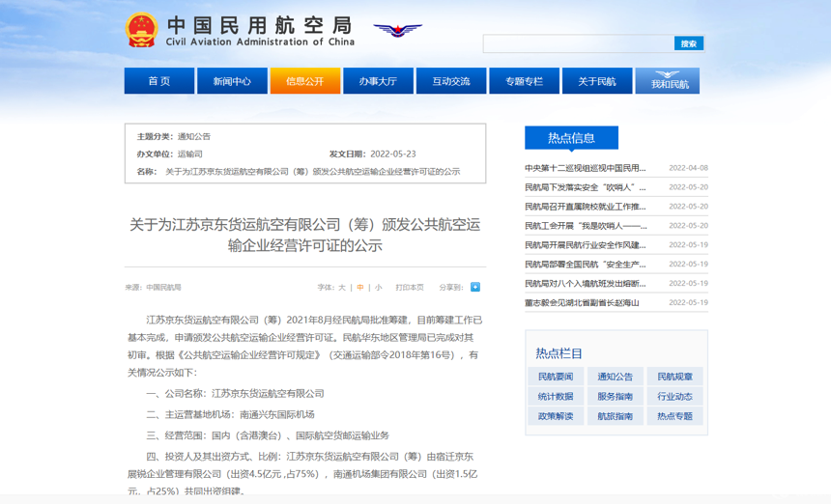Click 统计数据 column button
The height and width of the screenshot is (504, 831).
556,396
